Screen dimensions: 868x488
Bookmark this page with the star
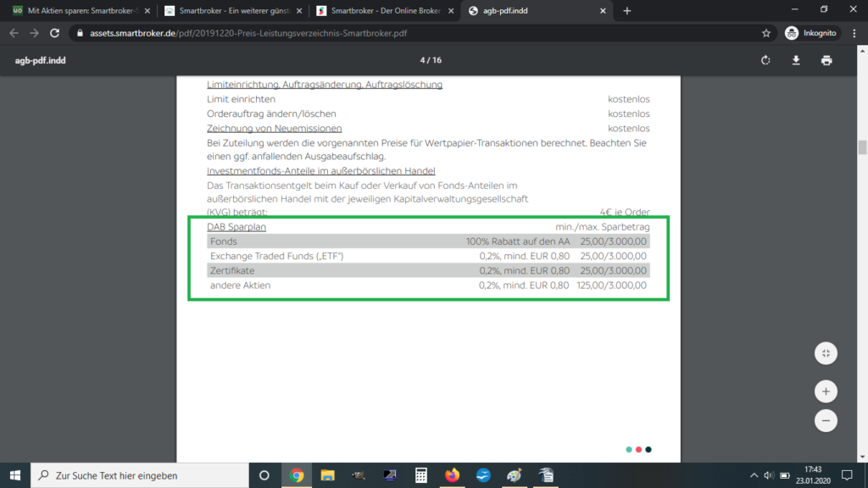[x=766, y=33]
